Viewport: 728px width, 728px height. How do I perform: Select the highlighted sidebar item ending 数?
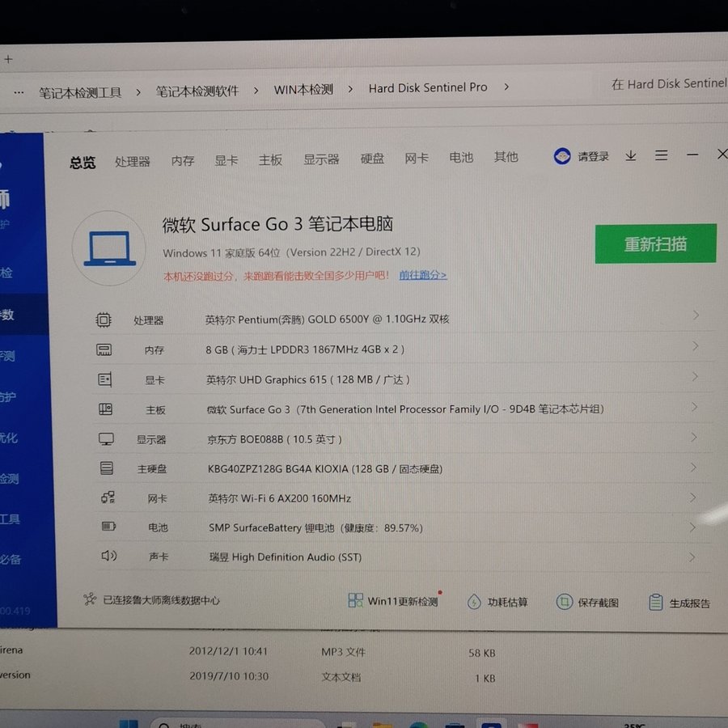pyautogui.click(x=23, y=315)
